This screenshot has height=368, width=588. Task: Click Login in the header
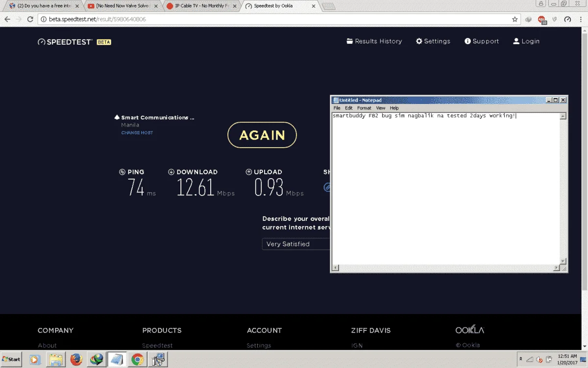click(x=526, y=41)
